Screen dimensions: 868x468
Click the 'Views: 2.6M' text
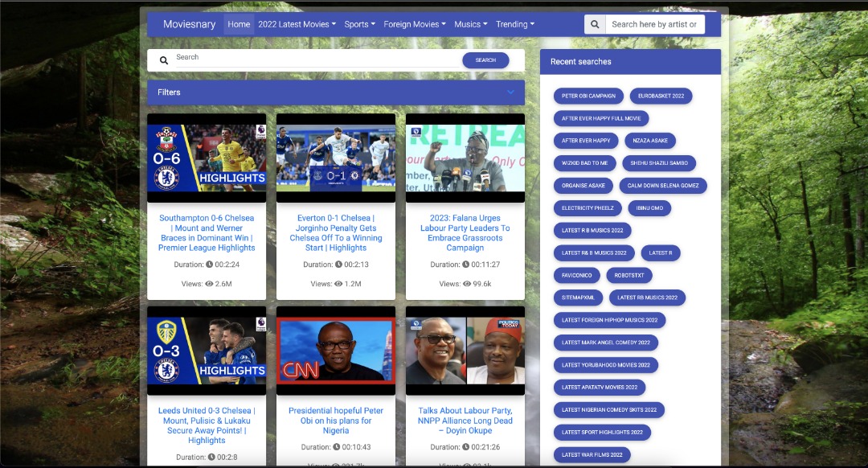click(207, 284)
